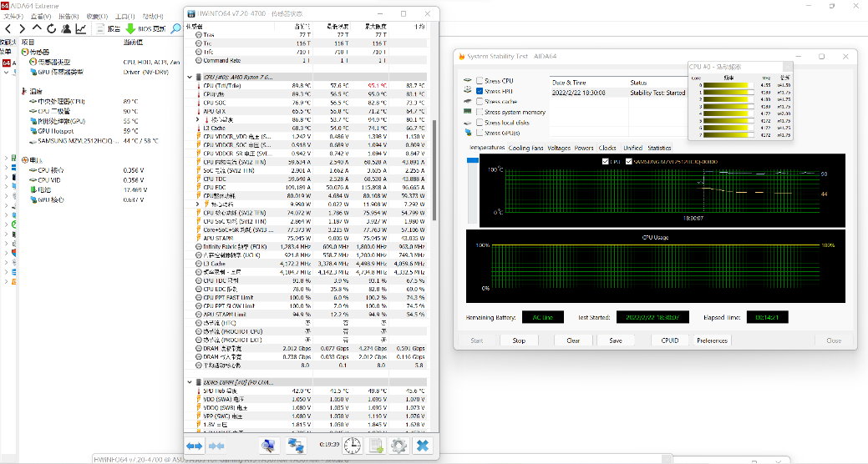Screen dimensions: 868x464
Task: Open the File (F) menu in AIDA64
Action: pyautogui.click(x=13, y=17)
